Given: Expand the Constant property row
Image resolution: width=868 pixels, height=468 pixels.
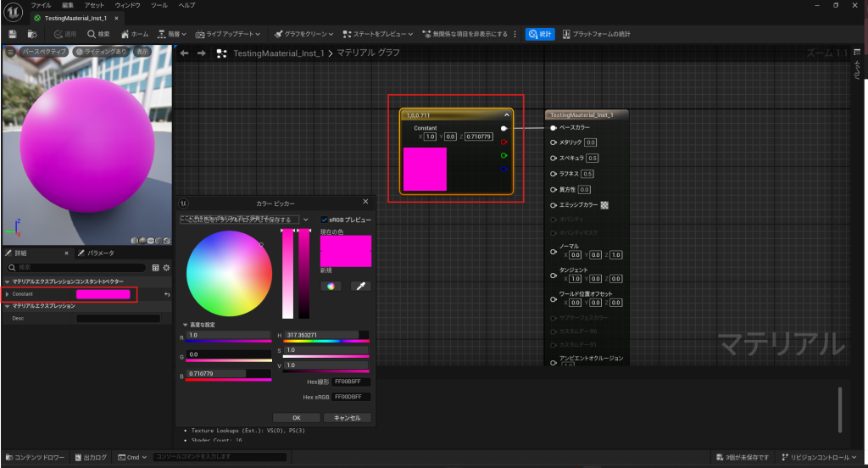Looking at the screenshot, I should tap(8, 294).
